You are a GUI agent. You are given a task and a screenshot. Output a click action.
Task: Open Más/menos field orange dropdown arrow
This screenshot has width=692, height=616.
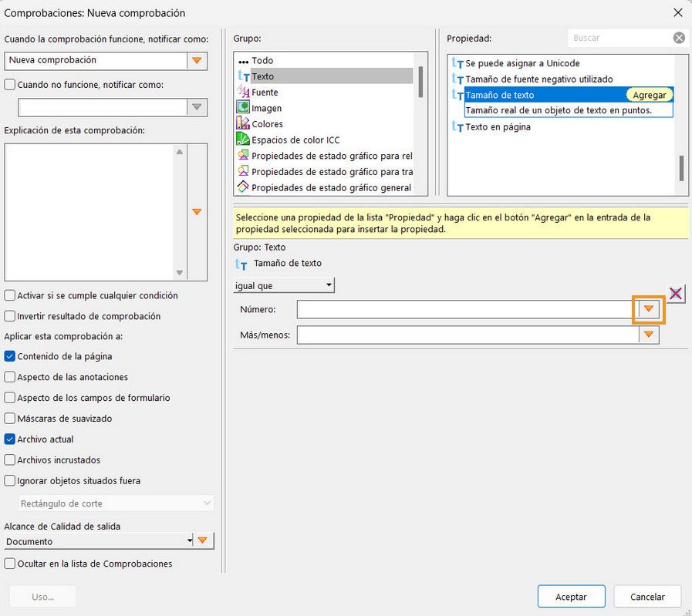648,335
